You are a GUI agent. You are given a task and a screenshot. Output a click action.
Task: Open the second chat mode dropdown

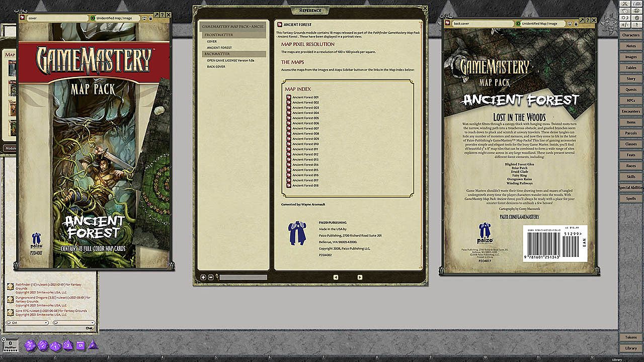pyautogui.click(x=74, y=323)
